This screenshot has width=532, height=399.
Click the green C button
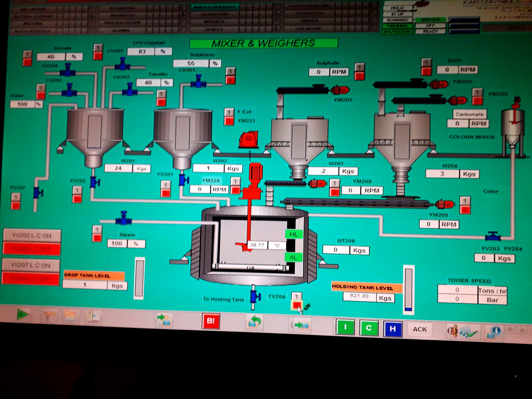[369, 328]
